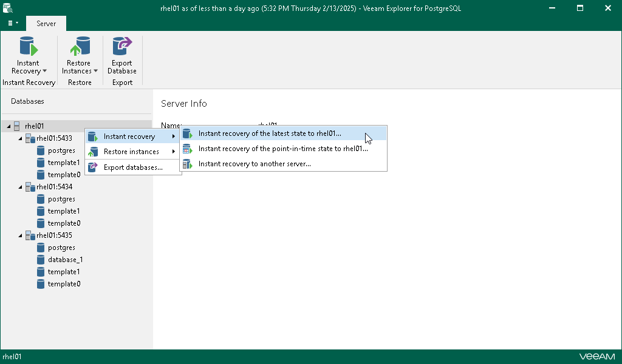Click the point-in-time calendar submenu icon

187,149
